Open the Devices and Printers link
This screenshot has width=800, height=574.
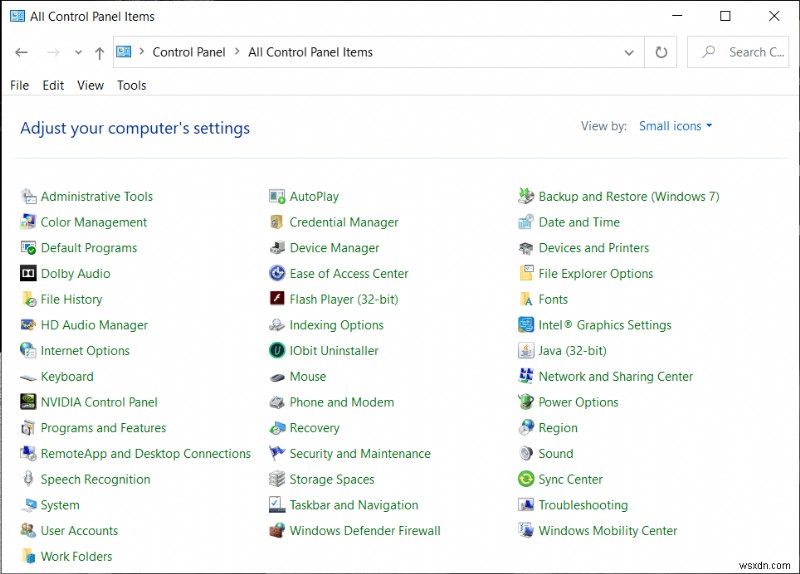(594, 248)
